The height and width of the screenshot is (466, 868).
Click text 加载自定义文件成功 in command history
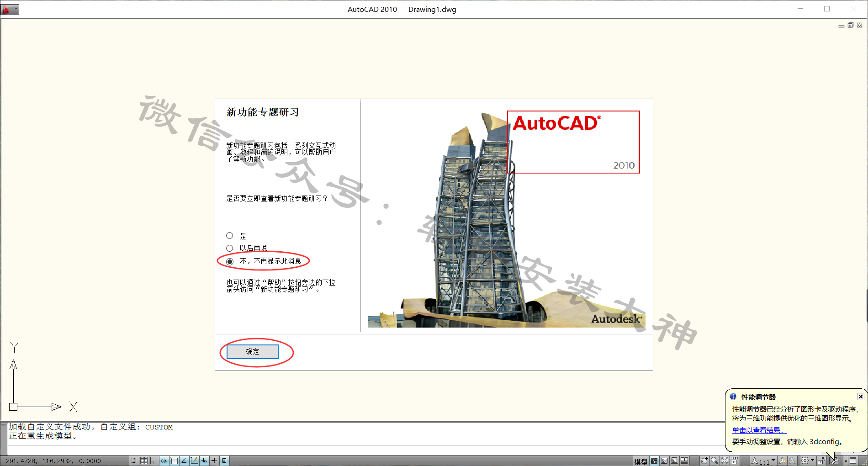50,427
